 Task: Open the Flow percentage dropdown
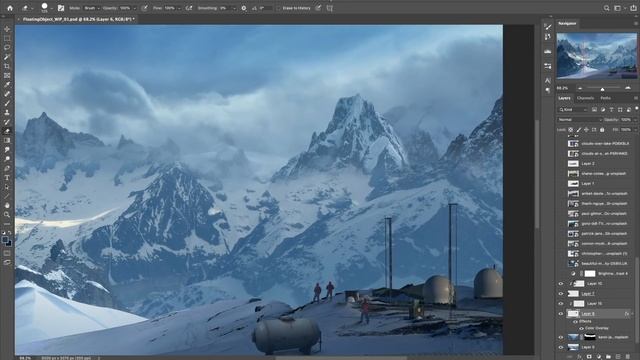173,8
